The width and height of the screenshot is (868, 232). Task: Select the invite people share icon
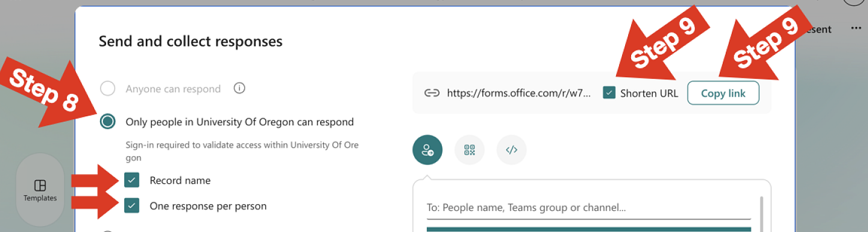coord(427,150)
